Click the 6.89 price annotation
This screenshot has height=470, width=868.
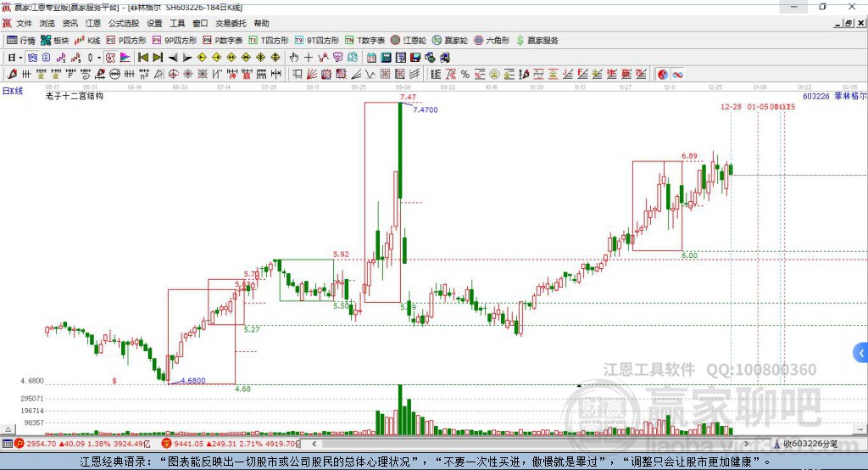click(x=689, y=156)
